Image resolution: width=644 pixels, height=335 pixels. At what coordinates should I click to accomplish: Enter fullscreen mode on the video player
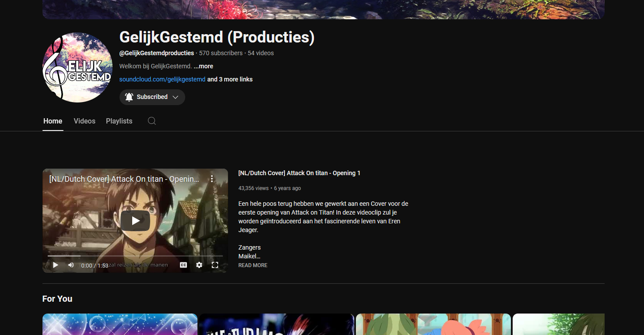(215, 265)
